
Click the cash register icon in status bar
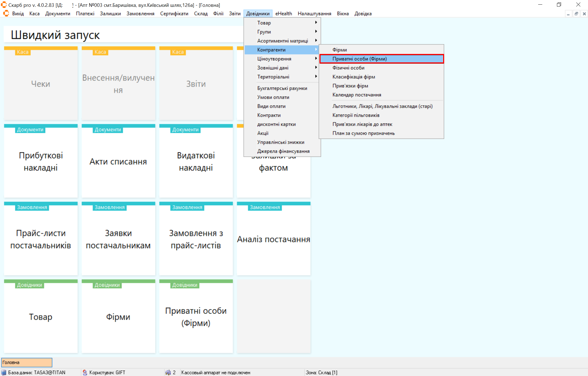(x=168, y=372)
